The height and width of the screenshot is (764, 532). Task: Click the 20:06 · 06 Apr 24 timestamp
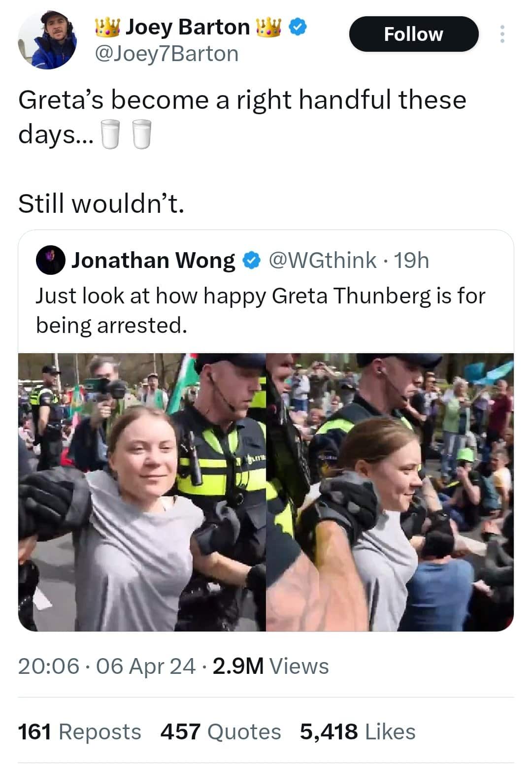107,666
